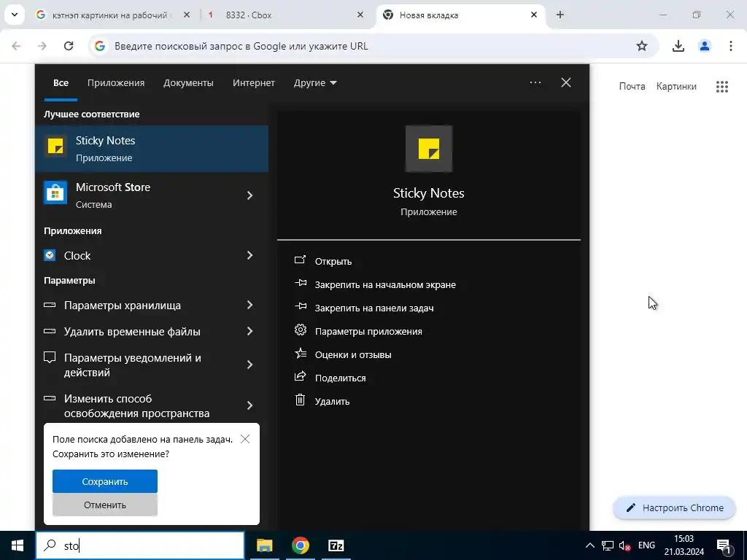Open a new Chrome tab
The image size is (747, 560).
point(560,15)
